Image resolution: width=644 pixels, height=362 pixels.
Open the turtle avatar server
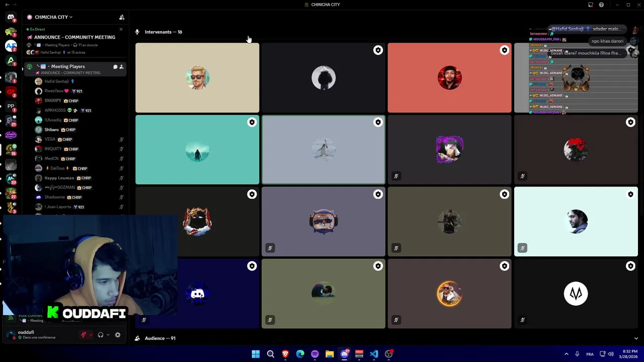click(x=11, y=32)
